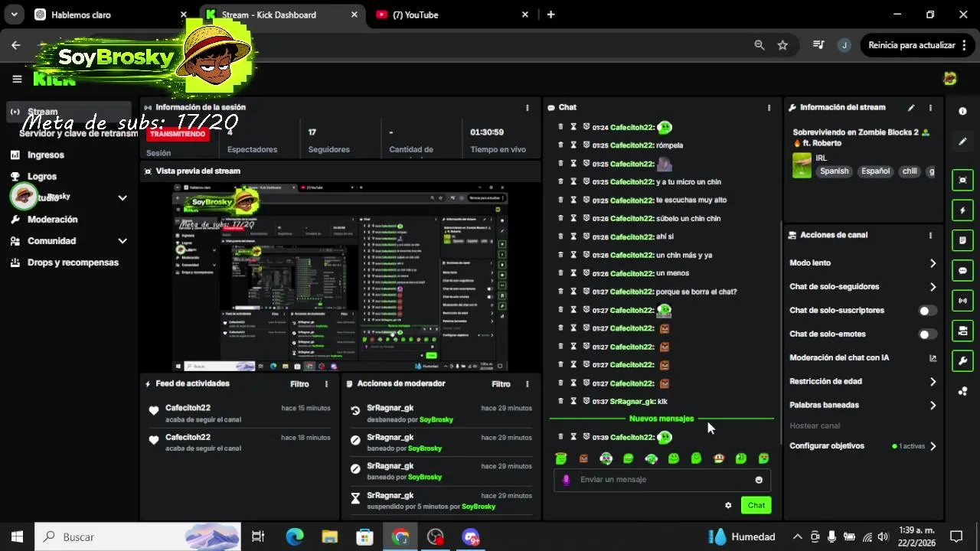This screenshot has height=551, width=980.
Task: Click hourglass timeout icon on 'un menos' message
Action: click(x=573, y=273)
